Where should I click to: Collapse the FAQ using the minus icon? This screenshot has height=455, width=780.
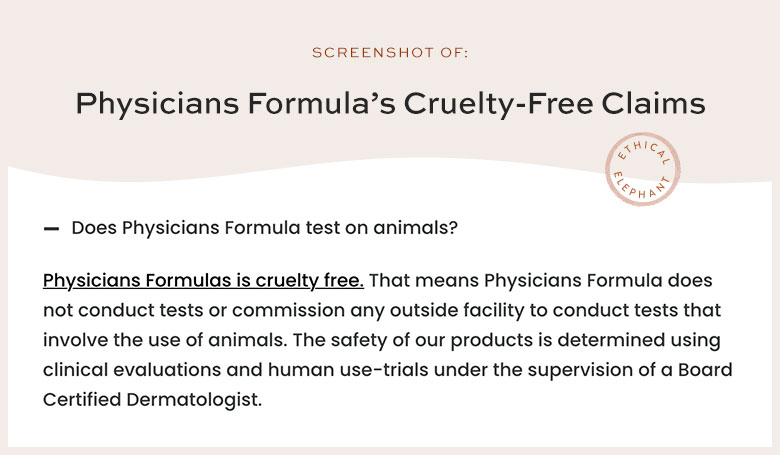[51, 229]
